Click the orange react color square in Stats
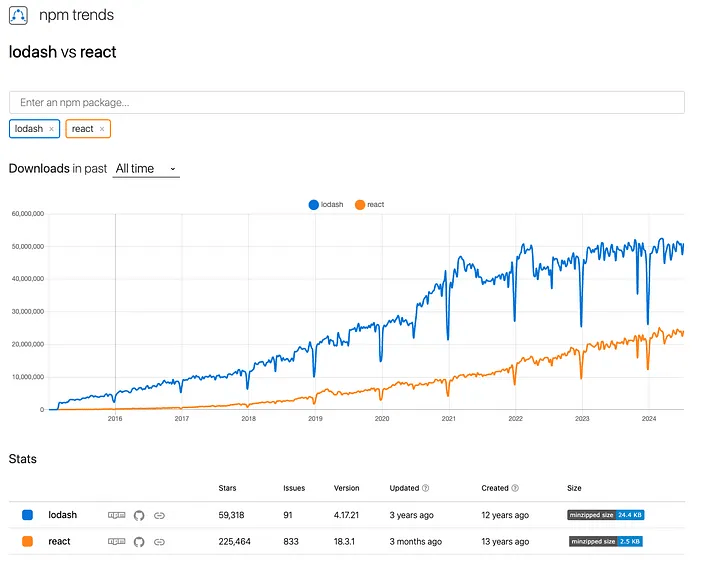Screen dimensions: 720x583 [x=28, y=541]
